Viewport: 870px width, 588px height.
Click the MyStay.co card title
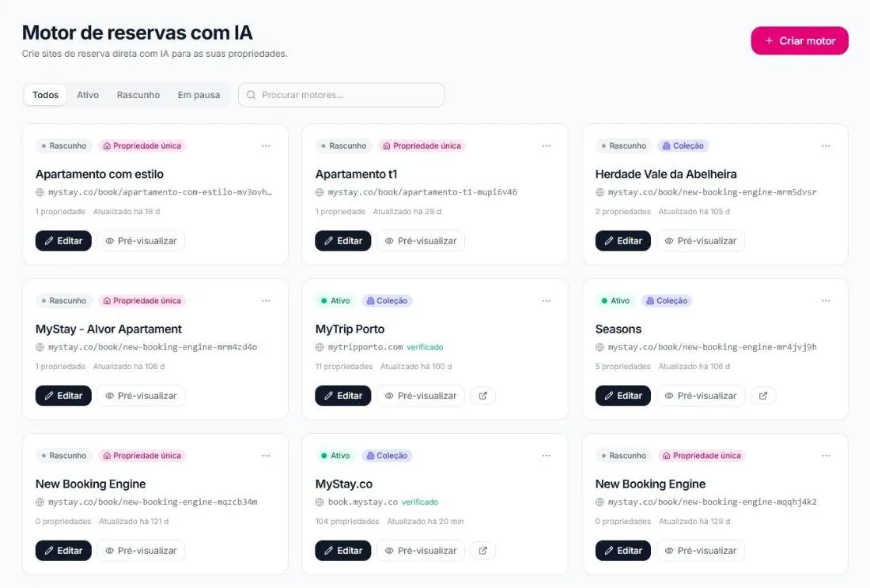click(343, 484)
